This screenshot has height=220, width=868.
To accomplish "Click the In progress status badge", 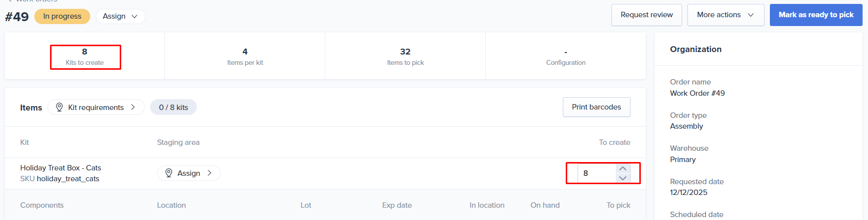I will [62, 16].
